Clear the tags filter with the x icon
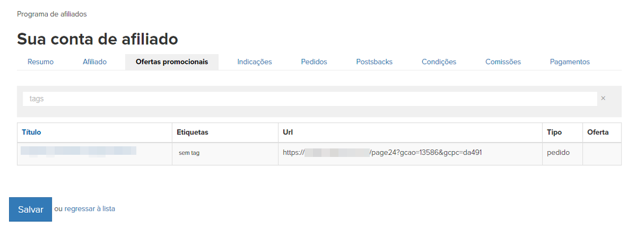 coord(603,99)
